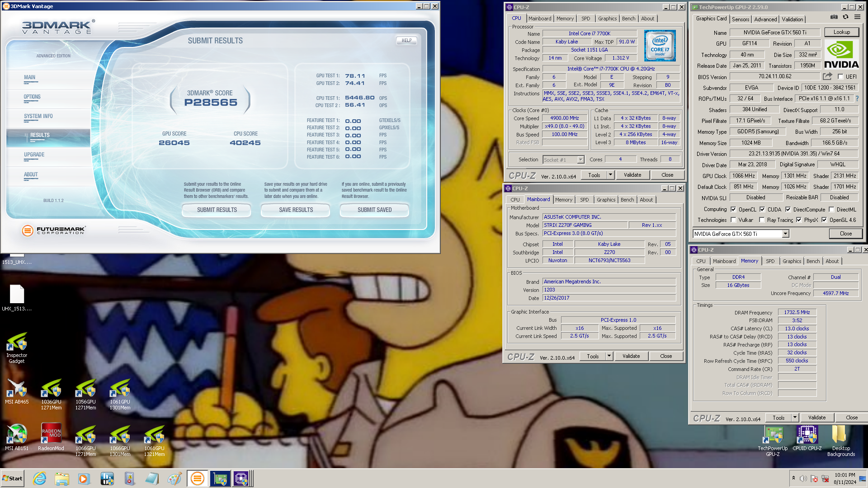The image size is (868, 488).
Task: Click the BIOS export share icon in GPU-Z
Action: 828,76
